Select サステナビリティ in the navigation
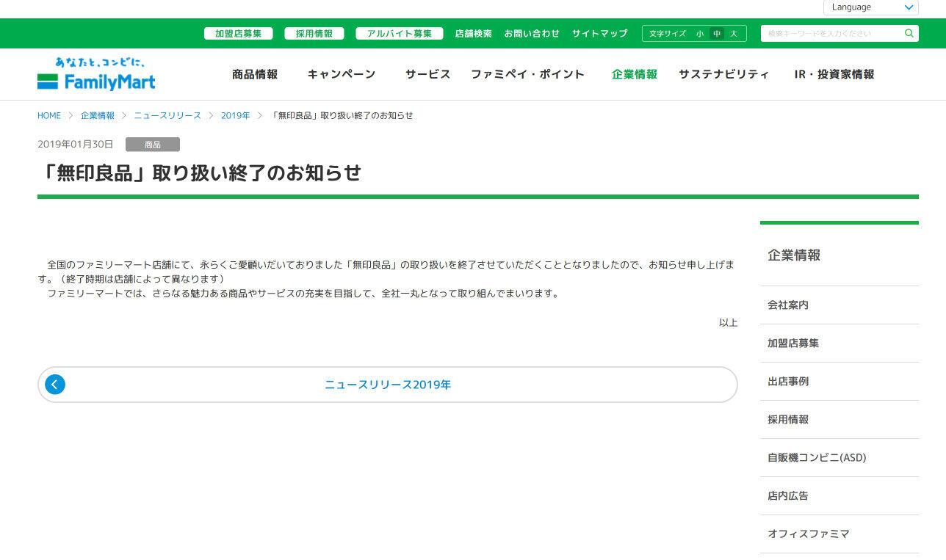This screenshot has height=560, width=946. (x=723, y=74)
